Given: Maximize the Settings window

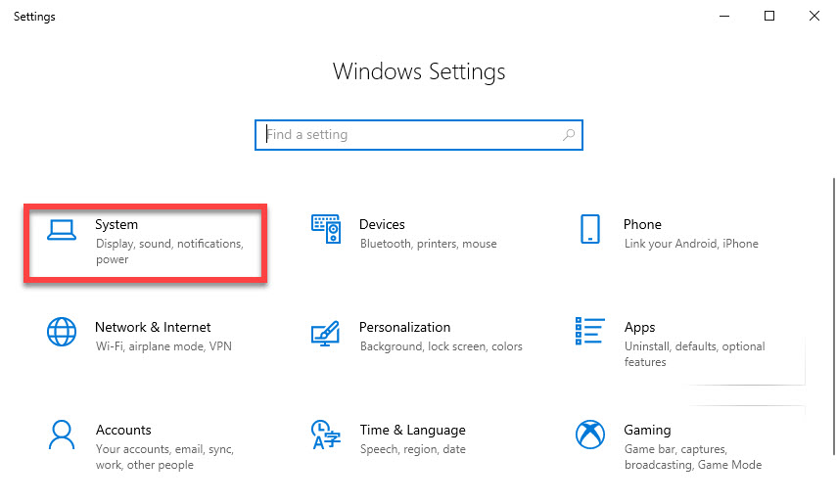Looking at the screenshot, I should pos(769,16).
